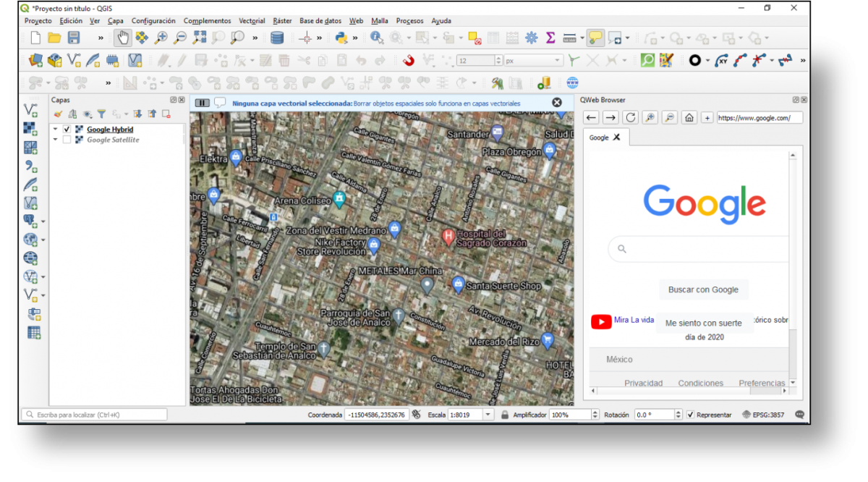
Task: Click the New Shapefile Layer icon
Action: 73,59
